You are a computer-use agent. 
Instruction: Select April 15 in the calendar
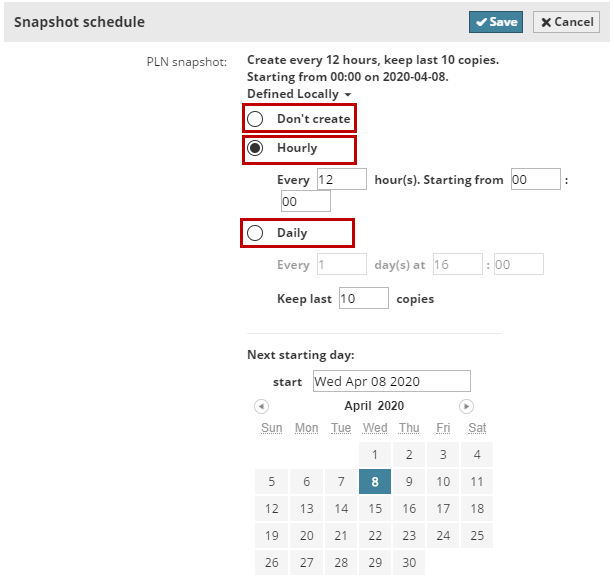[x=375, y=508]
